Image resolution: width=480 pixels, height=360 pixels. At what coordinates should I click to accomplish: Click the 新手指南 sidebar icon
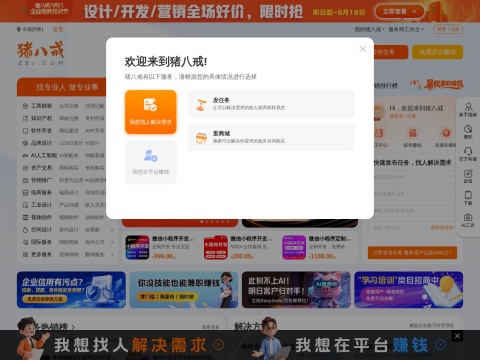click(468, 107)
